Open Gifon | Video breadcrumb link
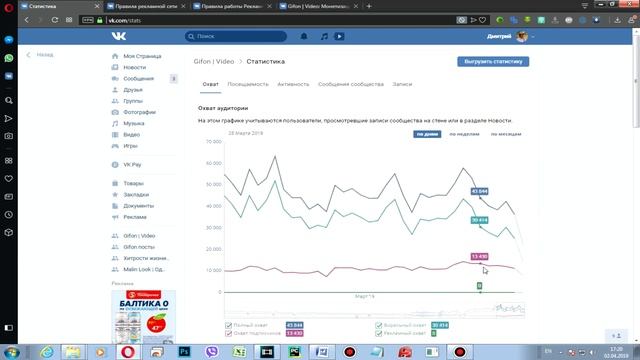Screen dimensions: 640x360 click(x=214, y=62)
